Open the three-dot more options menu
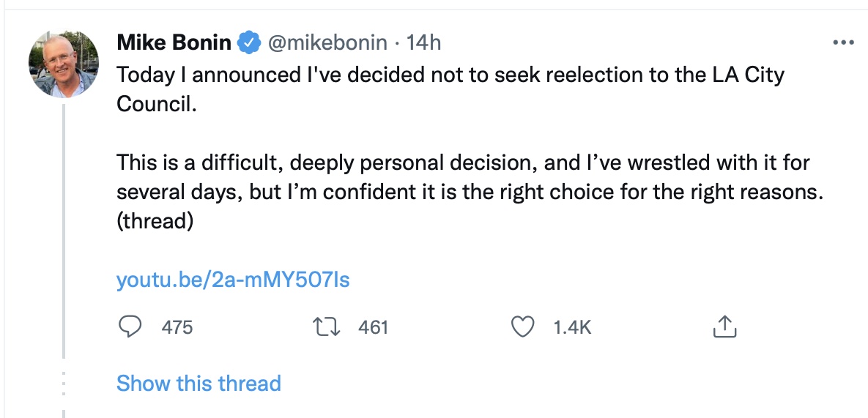868x418 pixels. pyautogui.click(x=844, y=42)
